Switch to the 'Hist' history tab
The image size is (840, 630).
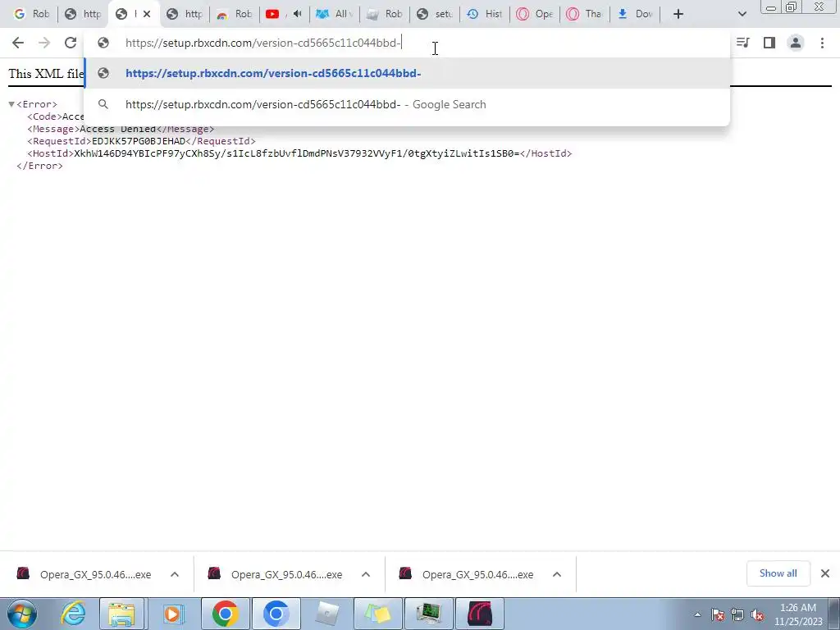click(x=484, y=14)
